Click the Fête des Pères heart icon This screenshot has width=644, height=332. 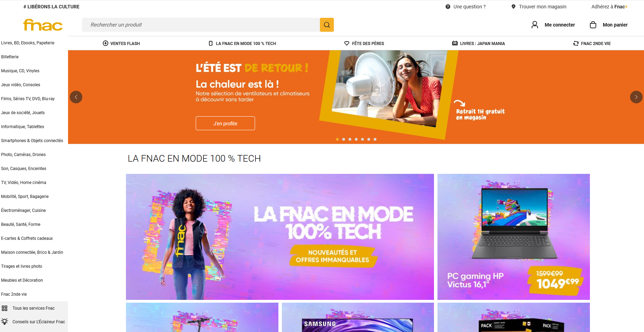[x=347, y=43]
